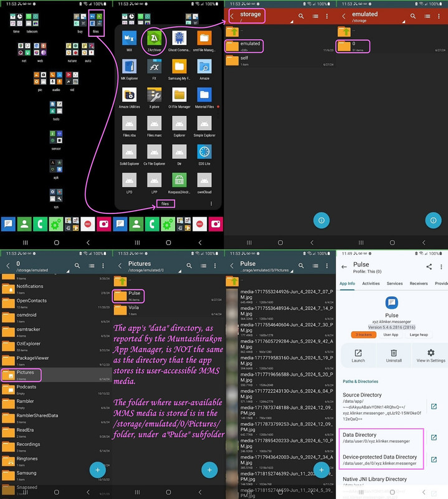Switch to Services tab
448x499 pixels.
(394, 283)
